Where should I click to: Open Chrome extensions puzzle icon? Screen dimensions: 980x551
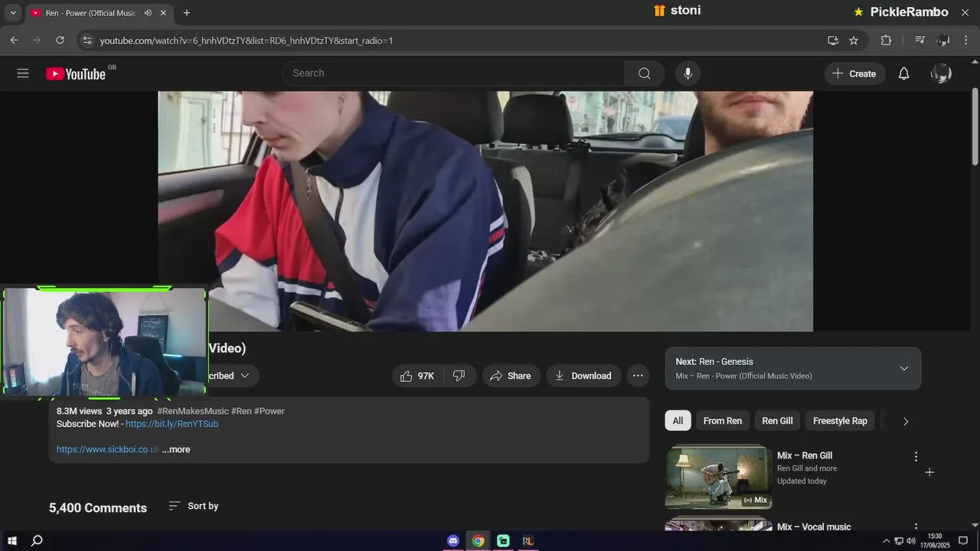[886, 41]
